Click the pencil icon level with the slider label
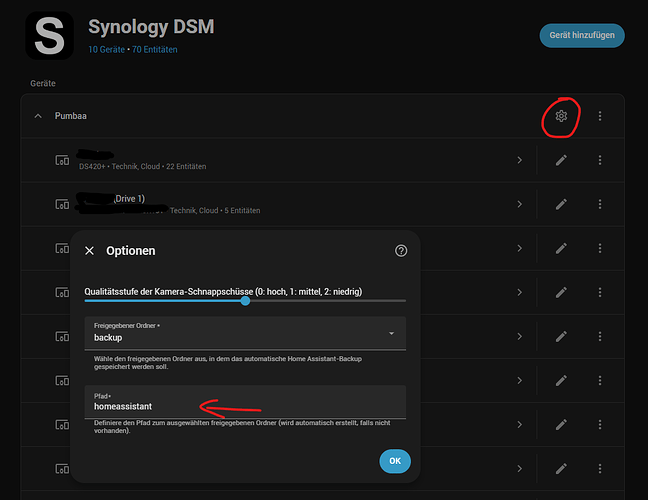648x500 pixels. point(561,293)
